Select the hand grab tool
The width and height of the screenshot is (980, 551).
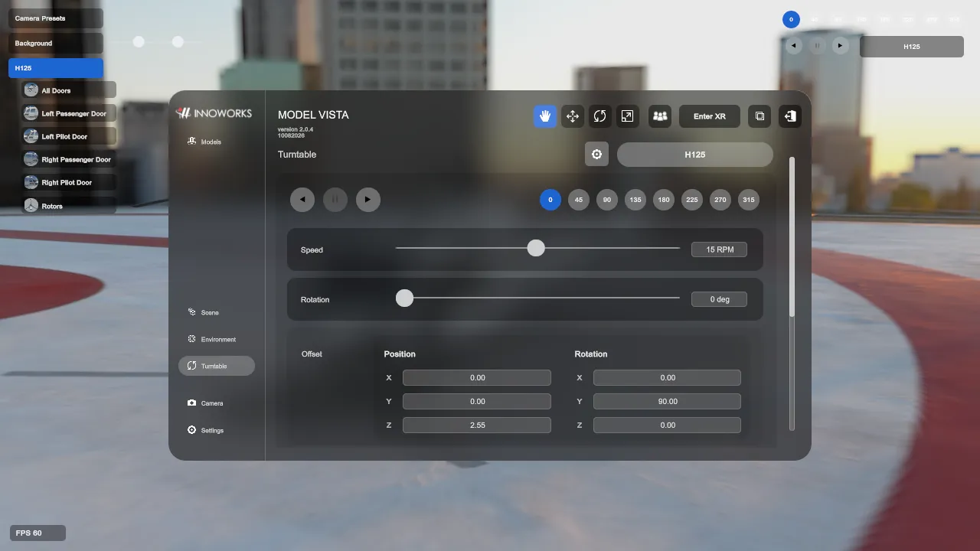click(545, 116)
